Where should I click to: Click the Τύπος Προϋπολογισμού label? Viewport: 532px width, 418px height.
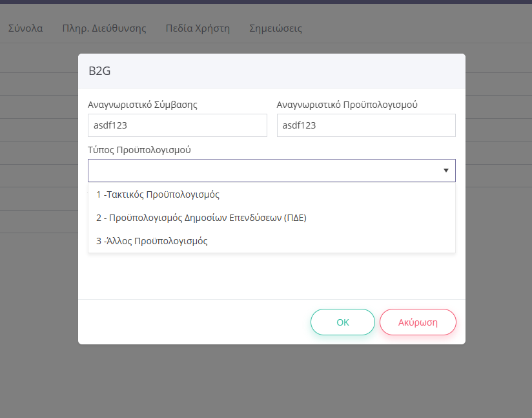[139, 150]
